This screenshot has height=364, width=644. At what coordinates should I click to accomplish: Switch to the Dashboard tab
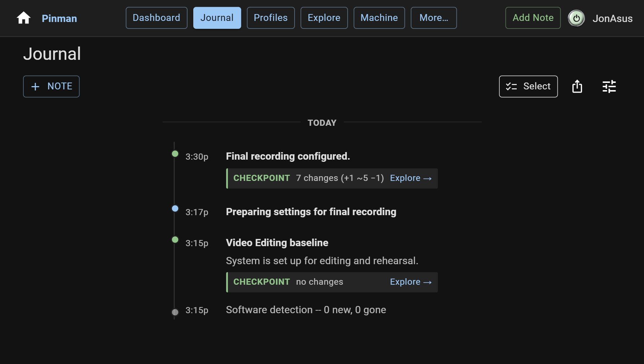[x=156, y=18]
